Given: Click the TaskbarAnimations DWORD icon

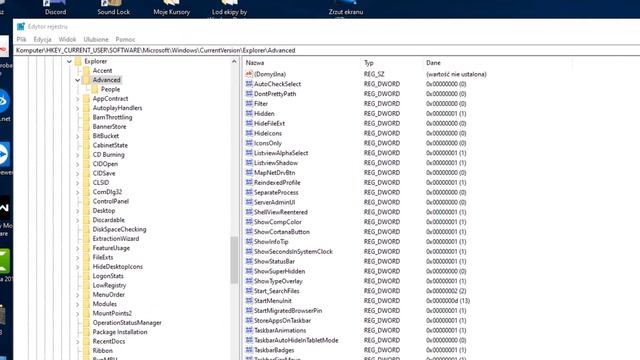Looking at the screenshot, I should pyautogui.click(x=249, y=330).
